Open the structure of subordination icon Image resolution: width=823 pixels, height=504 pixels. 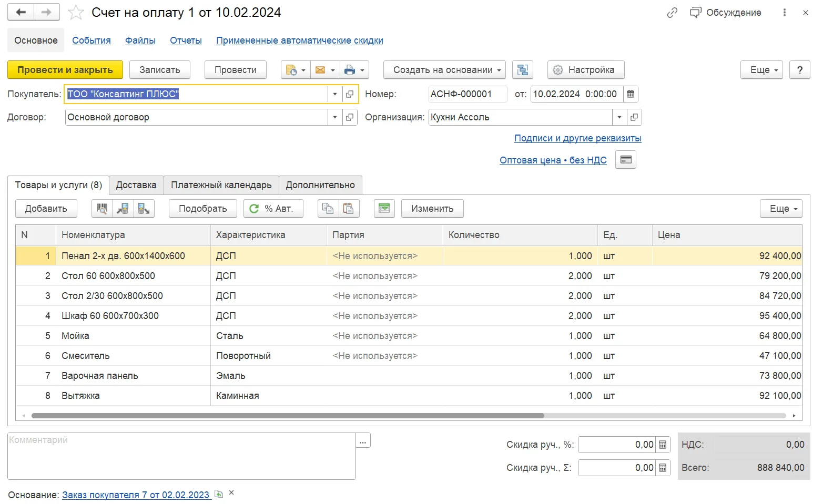click(x=523, y=70)
